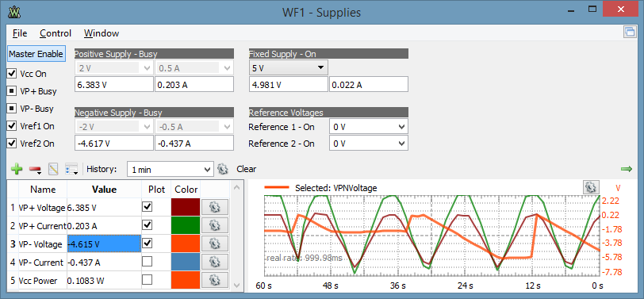
Task: Click the Color column header
Action: pos(186,190)
